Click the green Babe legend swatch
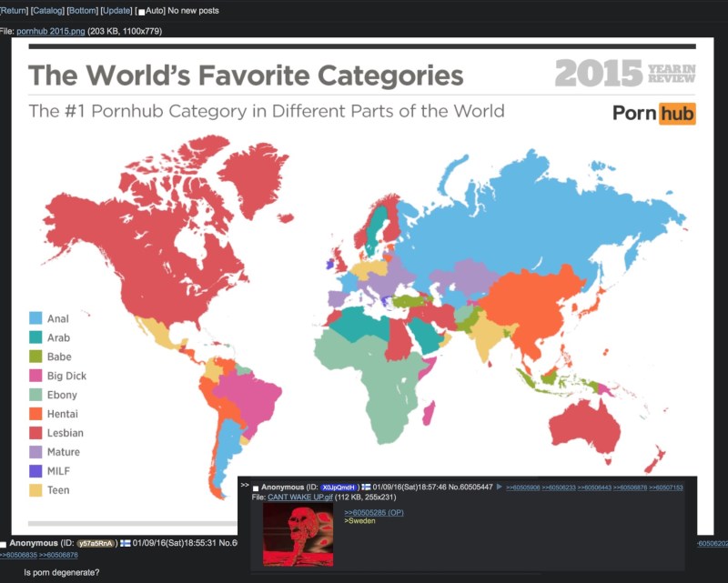Image resolution: width=728 pixels, height=583 pixels. click(35, 357)
